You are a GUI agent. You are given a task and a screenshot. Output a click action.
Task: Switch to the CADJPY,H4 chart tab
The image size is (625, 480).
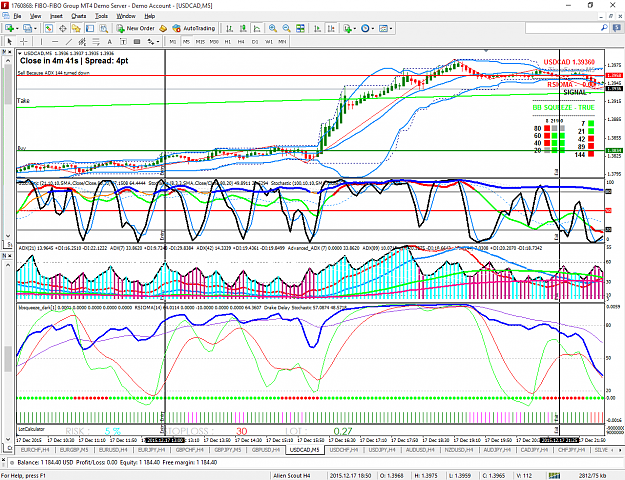(x=535, y=450)
